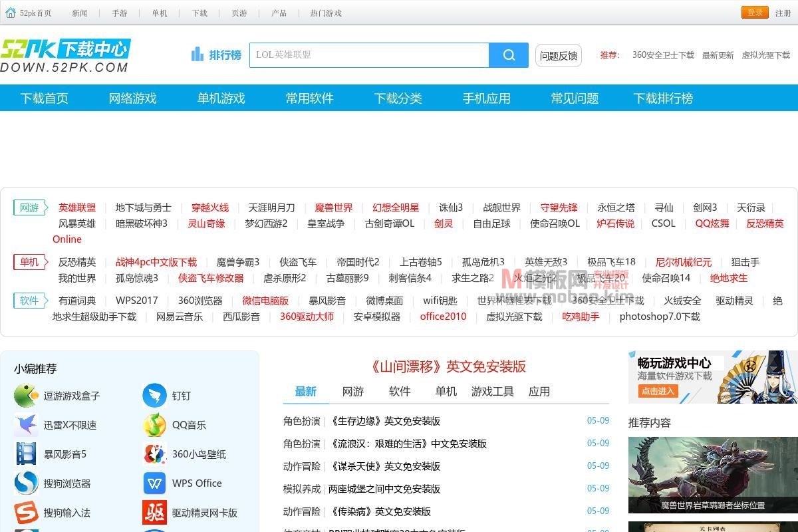This screenshot has width=798, height=532.
Task: Click the 52PK 下载中心 logo
Action: [x=65, y=55]
